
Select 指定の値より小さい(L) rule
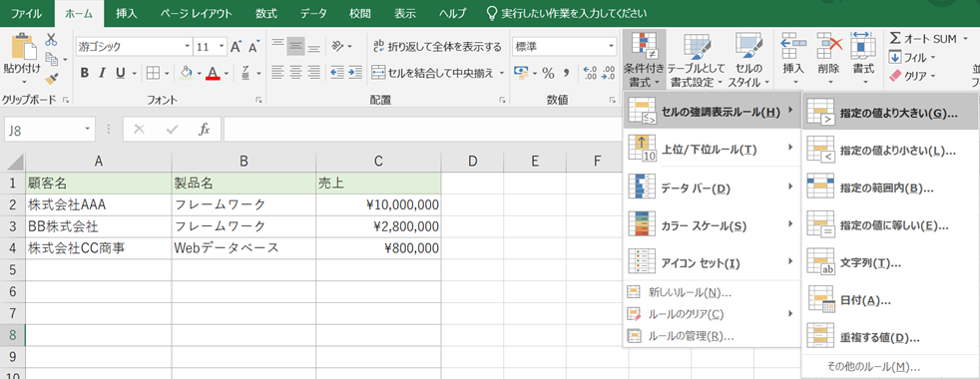tap(890, 151)
